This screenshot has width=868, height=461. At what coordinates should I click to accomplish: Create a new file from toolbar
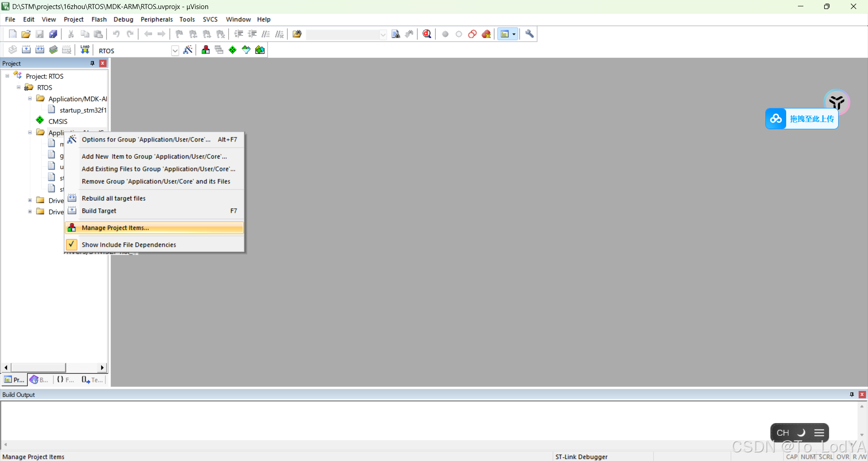[13, 34]
